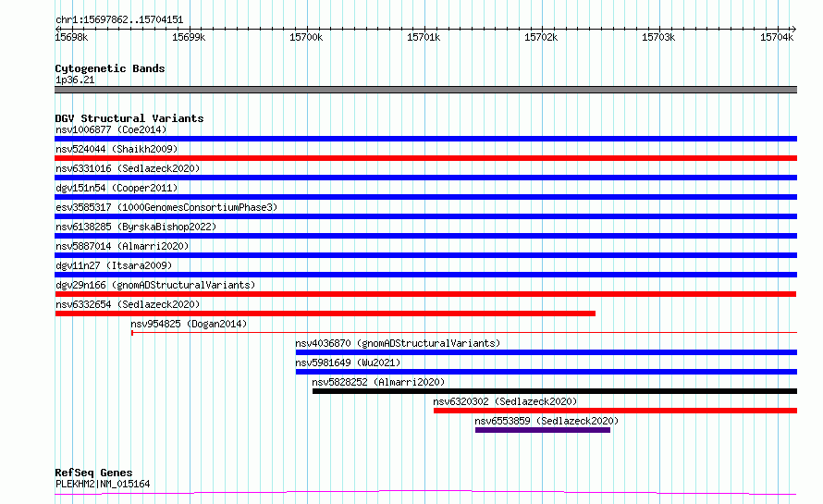Viewport: 823px width, 504px height.
Task: Open dgv151n54 (Cooper2011) variant bar
Action: pos(425,197)
